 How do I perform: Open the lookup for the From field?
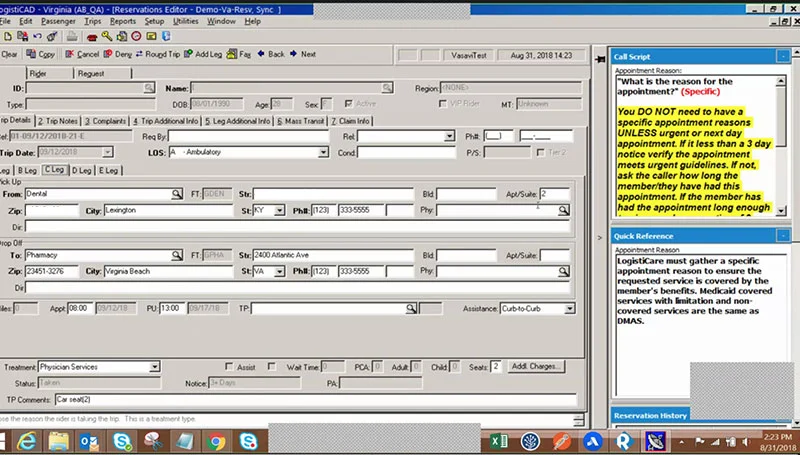click(x=177, y=194)
